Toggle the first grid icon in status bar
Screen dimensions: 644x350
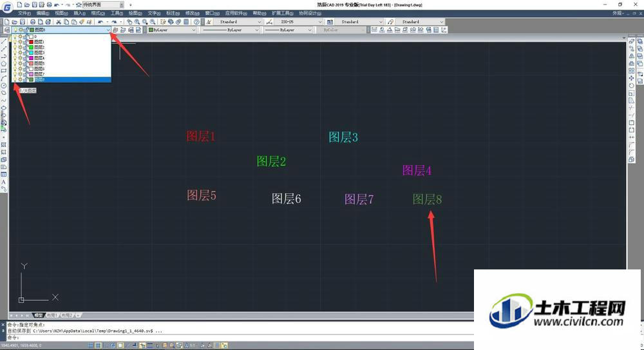[91, 345]
